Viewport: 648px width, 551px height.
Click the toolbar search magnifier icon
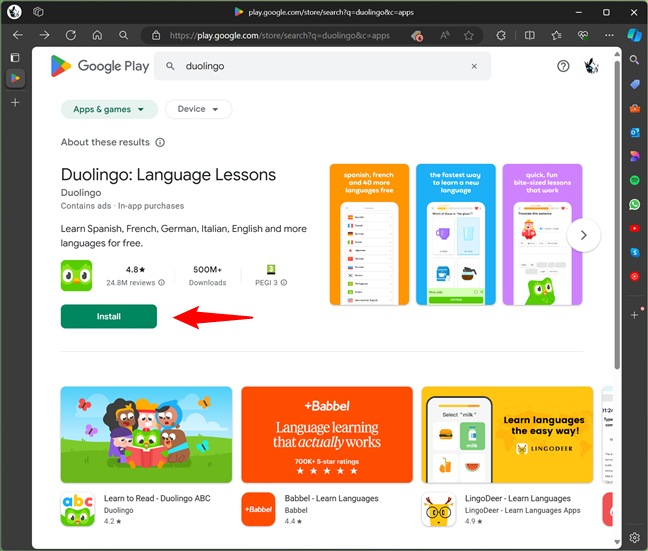[124, 35]
